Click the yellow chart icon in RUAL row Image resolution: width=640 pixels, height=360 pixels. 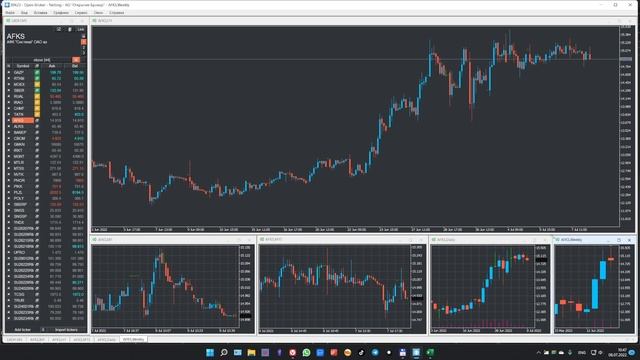point(37,96)
